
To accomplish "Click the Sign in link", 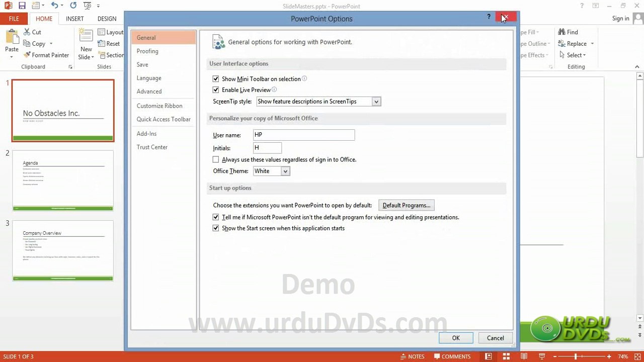I will click(620, 19).
